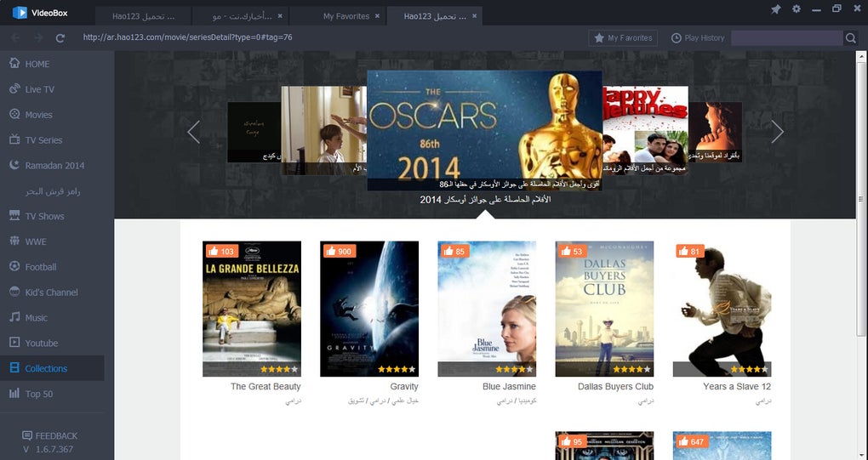The width and height of the screenshot is (868, 460).
Task: Open the Gravity title link
Action: coord(404,387)
